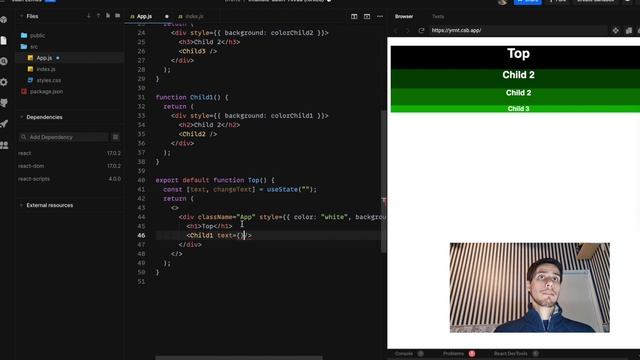Screen dimensions: 640x360
Task: Click the browser back arrow
Action: point(395,31)
